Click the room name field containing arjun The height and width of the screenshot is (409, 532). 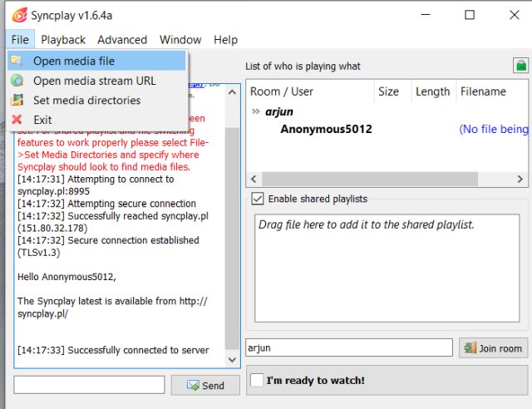349,347
